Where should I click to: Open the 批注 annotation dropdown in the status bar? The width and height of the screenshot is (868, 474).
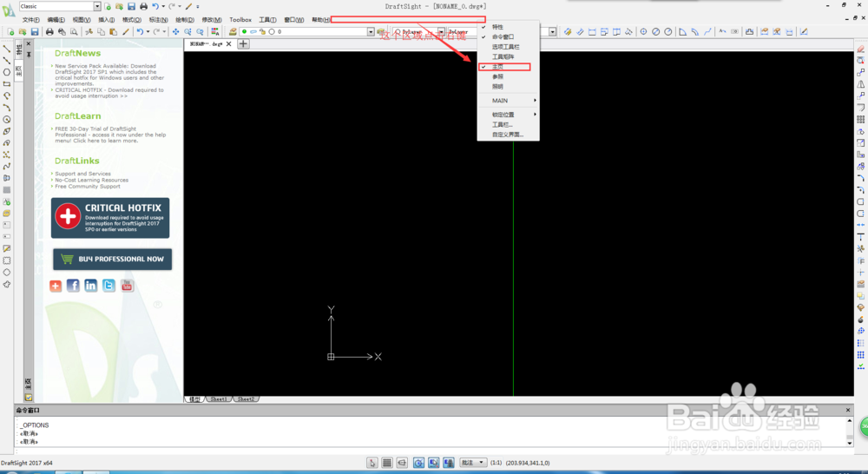coord(473,463)
